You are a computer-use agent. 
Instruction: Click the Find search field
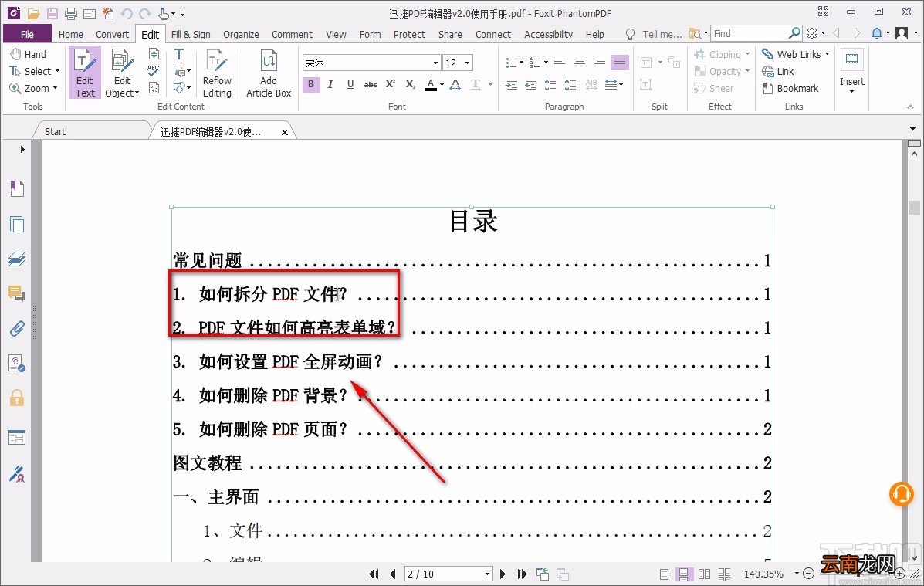click(750, 34)
